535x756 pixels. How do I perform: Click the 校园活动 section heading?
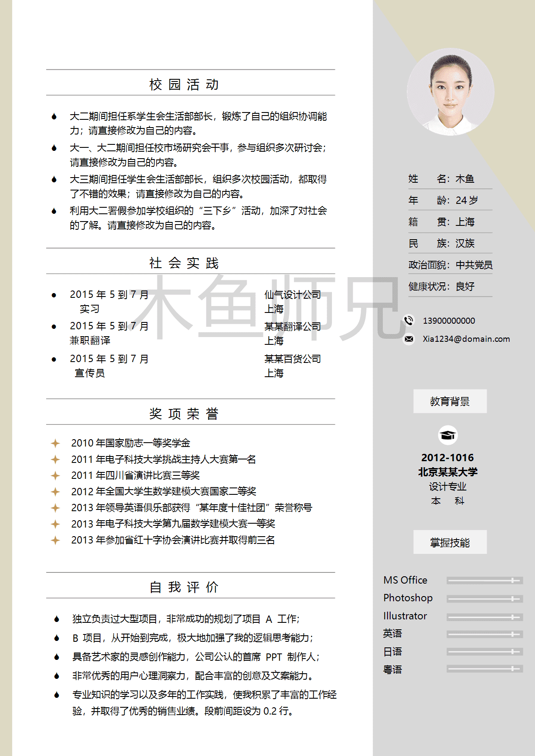pos(184,84)
